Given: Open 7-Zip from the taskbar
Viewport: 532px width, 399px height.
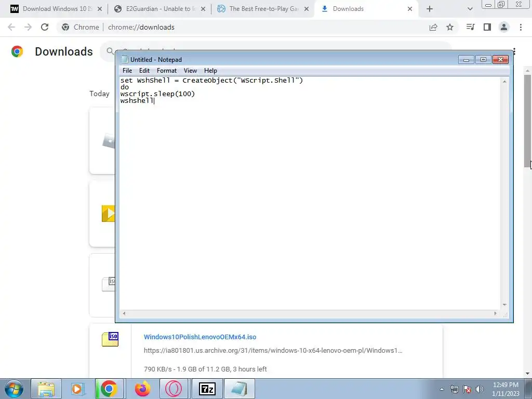Looking at the screenshot, I should [x=207, y=389].
